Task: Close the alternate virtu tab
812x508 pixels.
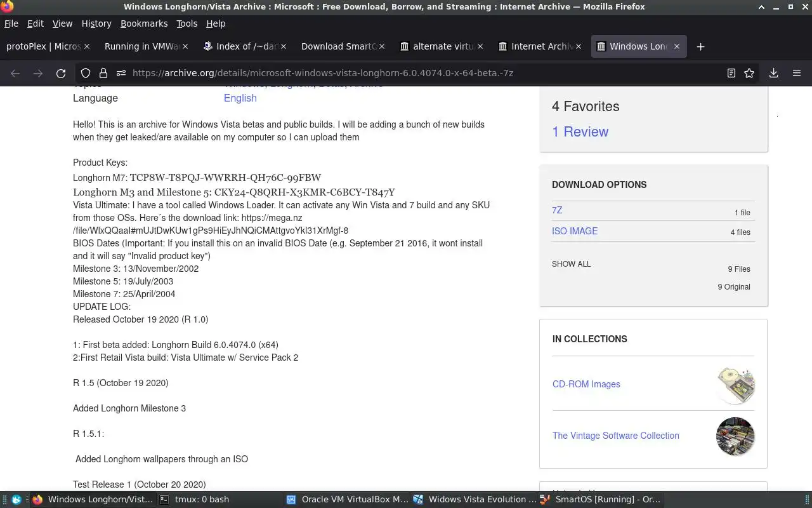Action: tap(480, 46)
